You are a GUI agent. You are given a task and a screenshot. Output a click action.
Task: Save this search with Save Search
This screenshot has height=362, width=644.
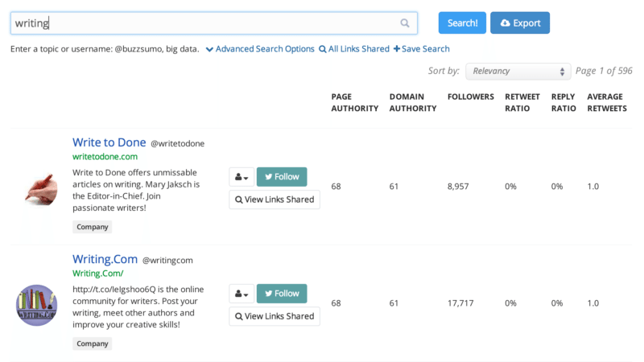(421, 49)
